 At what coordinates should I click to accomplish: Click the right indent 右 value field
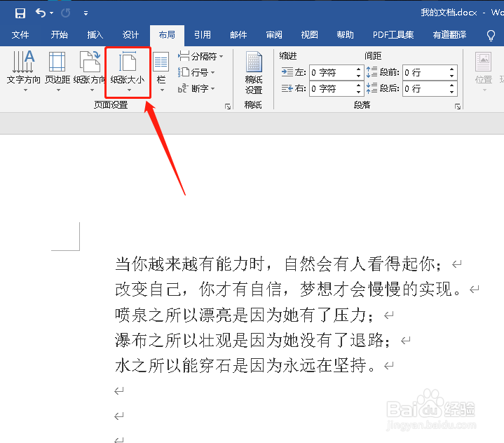click(332, 88)
